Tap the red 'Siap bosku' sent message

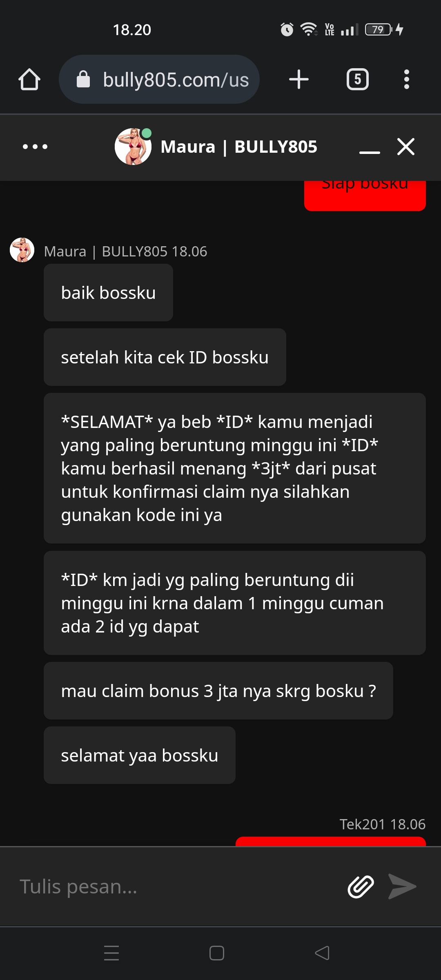365,196
